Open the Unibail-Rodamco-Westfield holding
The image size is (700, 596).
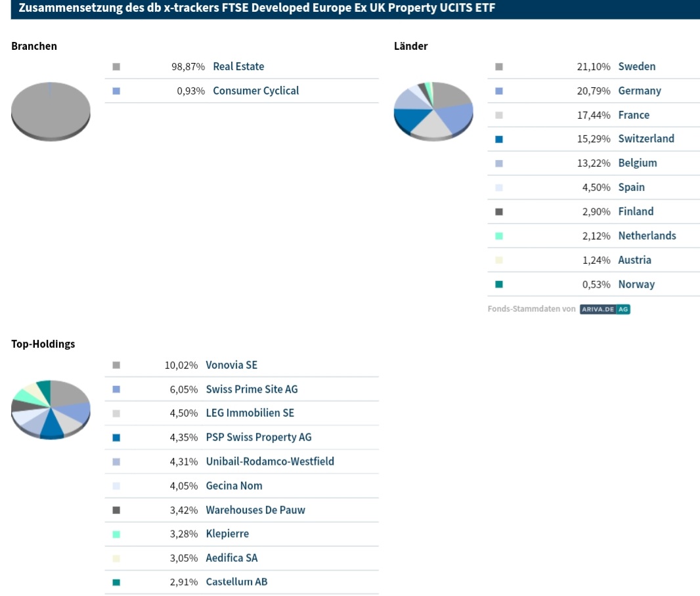270,461
